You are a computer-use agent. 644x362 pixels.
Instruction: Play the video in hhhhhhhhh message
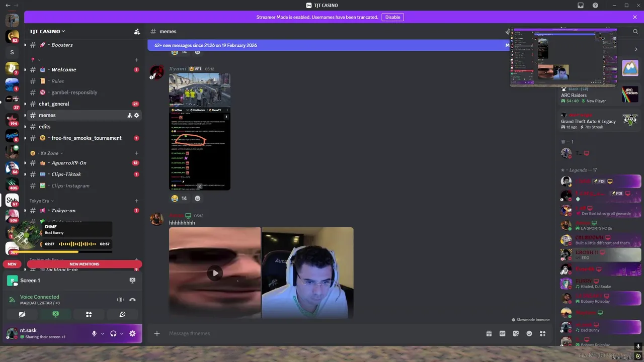[215, 273]
